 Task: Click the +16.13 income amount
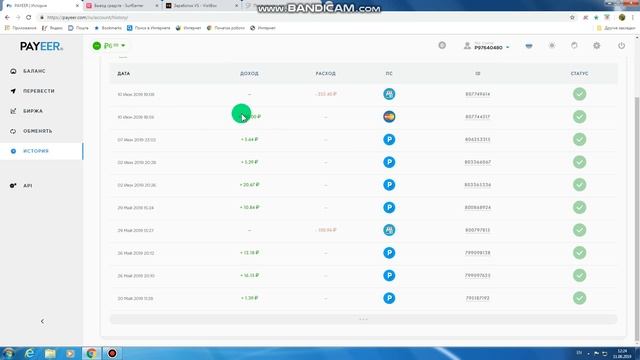[x=249, y=276]
